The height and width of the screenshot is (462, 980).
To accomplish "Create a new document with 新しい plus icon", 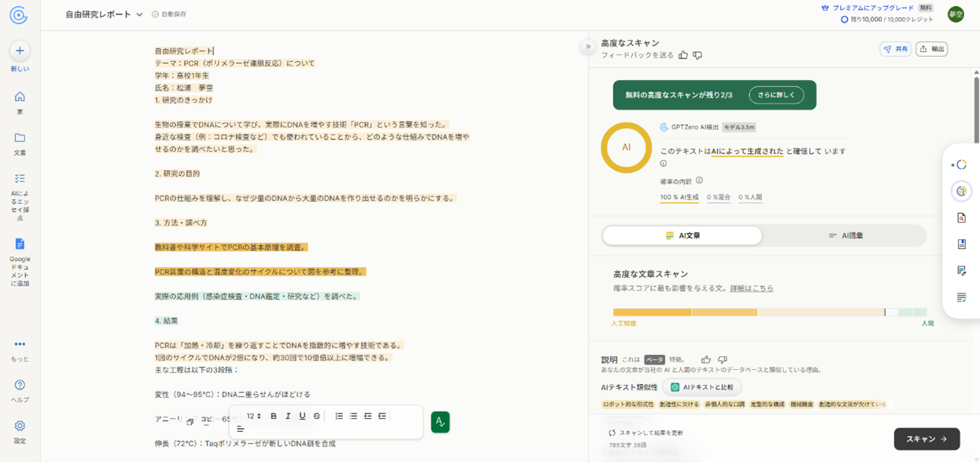I will tap(20, 51).
